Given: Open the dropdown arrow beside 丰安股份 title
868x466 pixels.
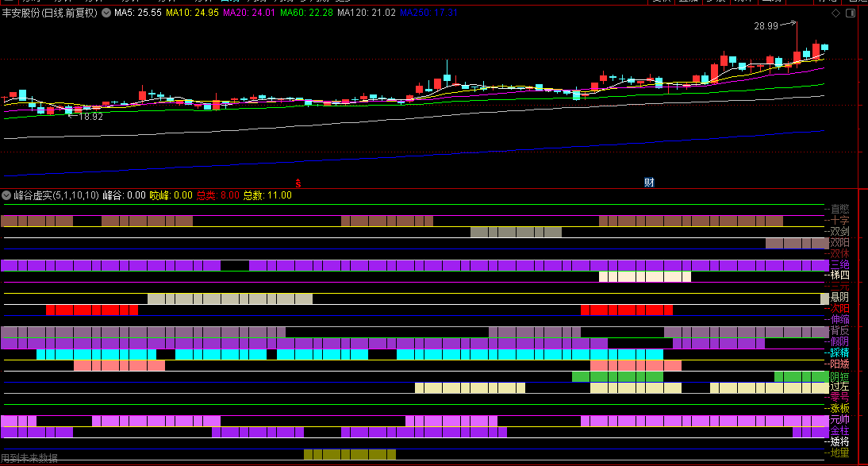Looking at the screenshot, I should click(106, 13).
